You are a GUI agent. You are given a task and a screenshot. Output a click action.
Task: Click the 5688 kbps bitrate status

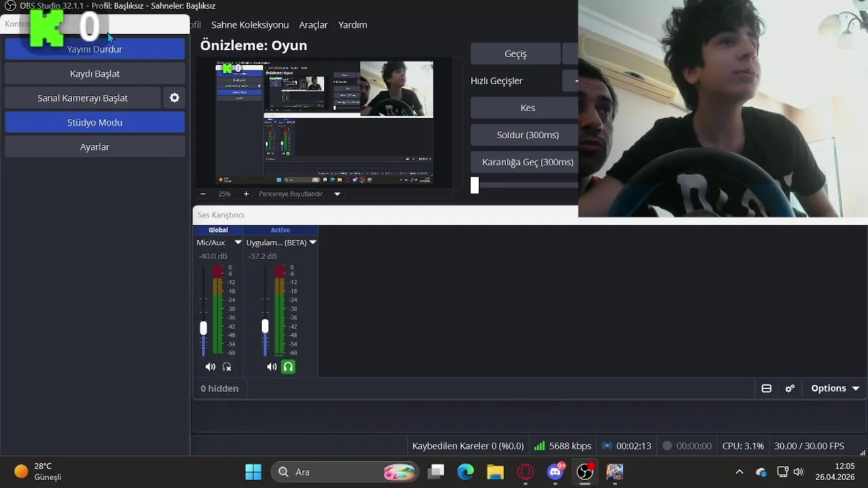pos(570,446)
